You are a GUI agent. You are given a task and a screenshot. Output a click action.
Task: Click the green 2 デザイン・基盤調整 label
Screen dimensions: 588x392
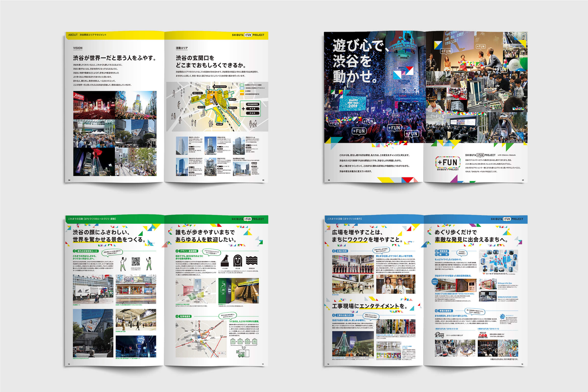[x=186, y=251]
